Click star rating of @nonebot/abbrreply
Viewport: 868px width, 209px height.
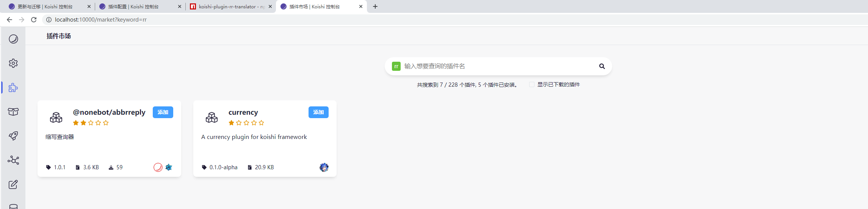[91, 123]
